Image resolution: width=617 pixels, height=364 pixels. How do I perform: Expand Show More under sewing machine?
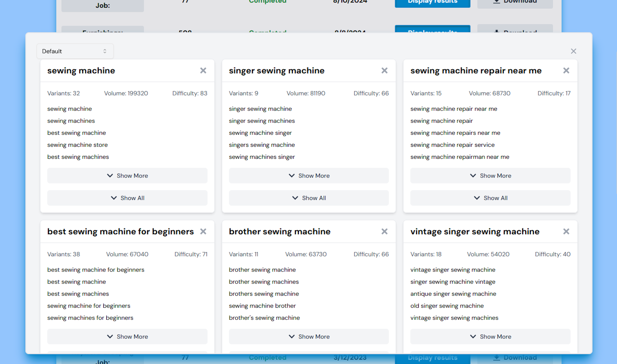tap(127, 176)
